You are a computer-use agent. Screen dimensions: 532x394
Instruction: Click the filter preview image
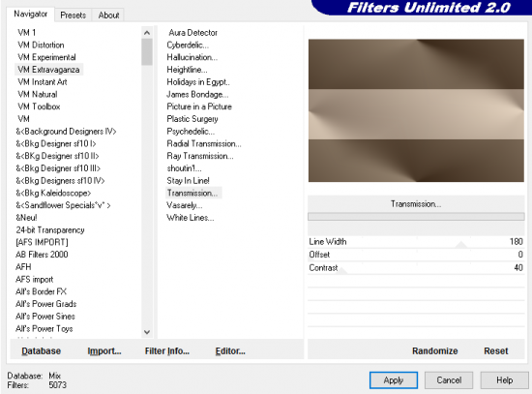pos(416,110)
